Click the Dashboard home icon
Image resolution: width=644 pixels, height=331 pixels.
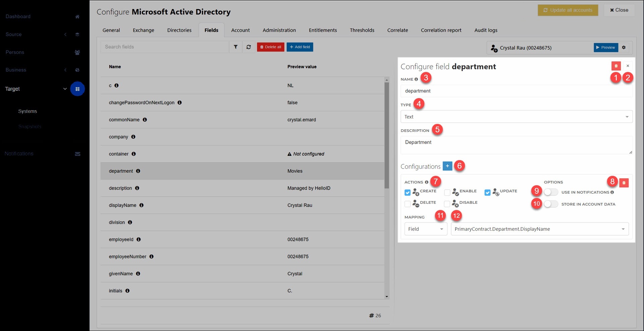77,17
